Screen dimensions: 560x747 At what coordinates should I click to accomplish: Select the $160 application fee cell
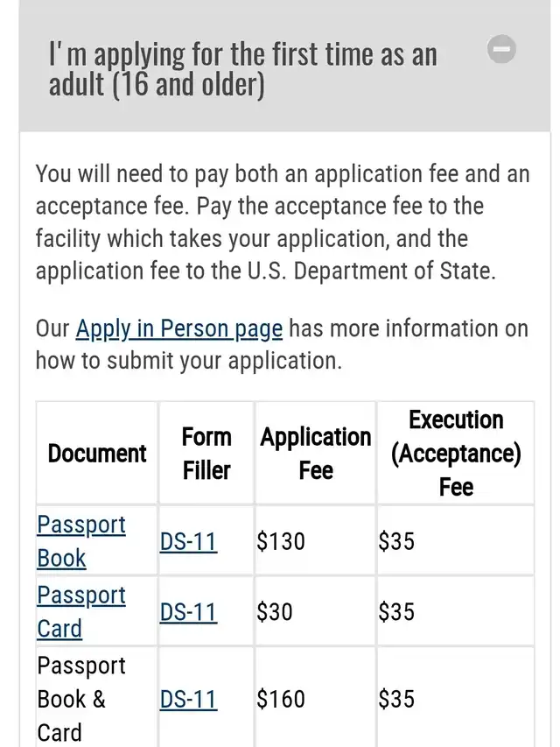281,699
